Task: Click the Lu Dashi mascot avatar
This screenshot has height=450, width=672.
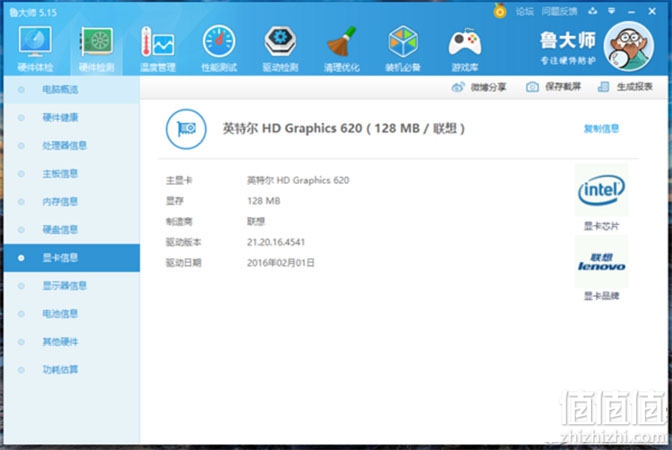Action: point(629,46)
